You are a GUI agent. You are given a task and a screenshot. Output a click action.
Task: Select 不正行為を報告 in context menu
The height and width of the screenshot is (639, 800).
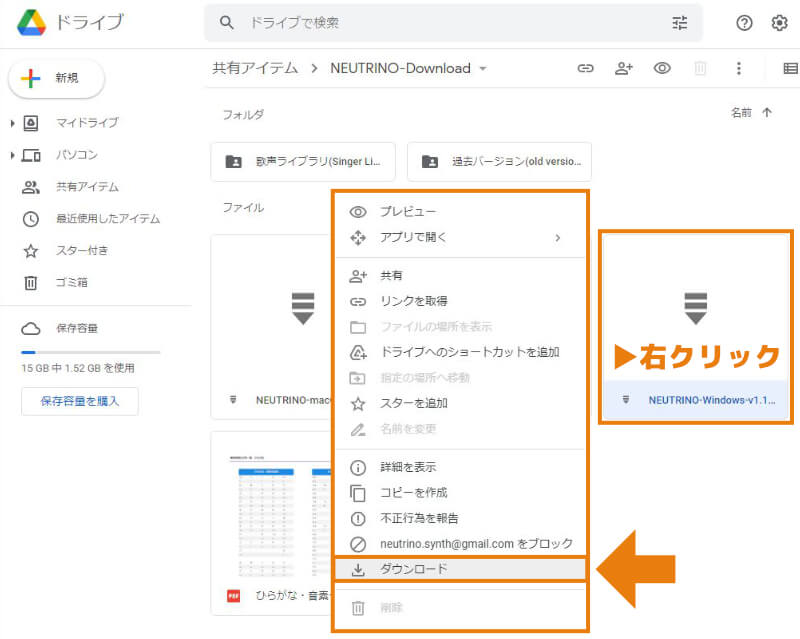tap(460, 518)
